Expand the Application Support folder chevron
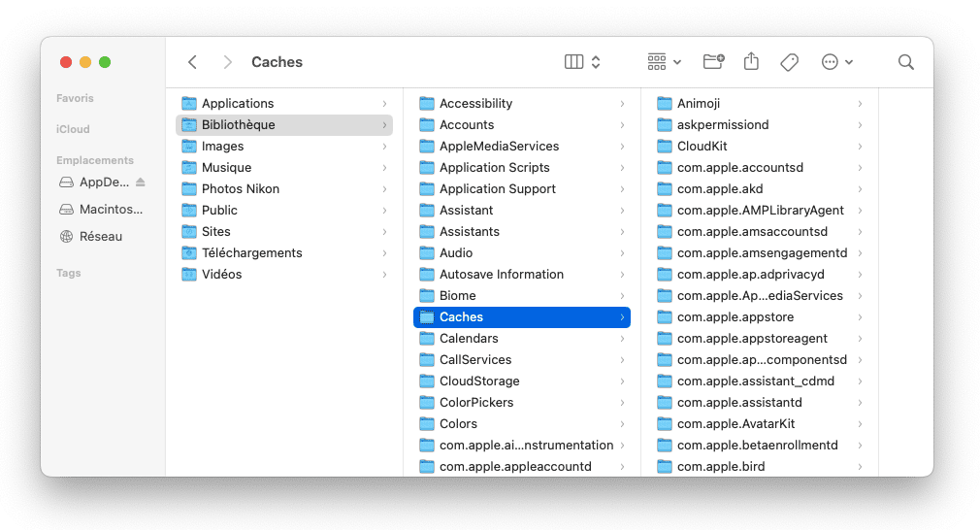 pyautogui.click(x=622, y=188)
